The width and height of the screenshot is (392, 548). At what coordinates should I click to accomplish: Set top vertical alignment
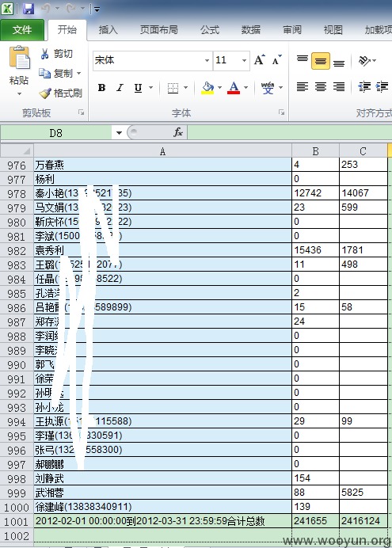tap(303, 59)
